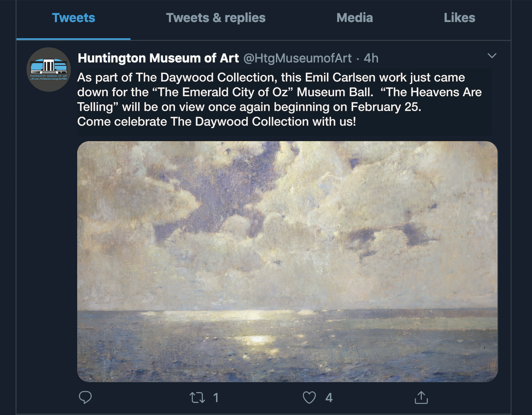Like the tweet with the heart icon
Image resolution: width=532 pixels, height=415 pixels.
coord(309,397)
